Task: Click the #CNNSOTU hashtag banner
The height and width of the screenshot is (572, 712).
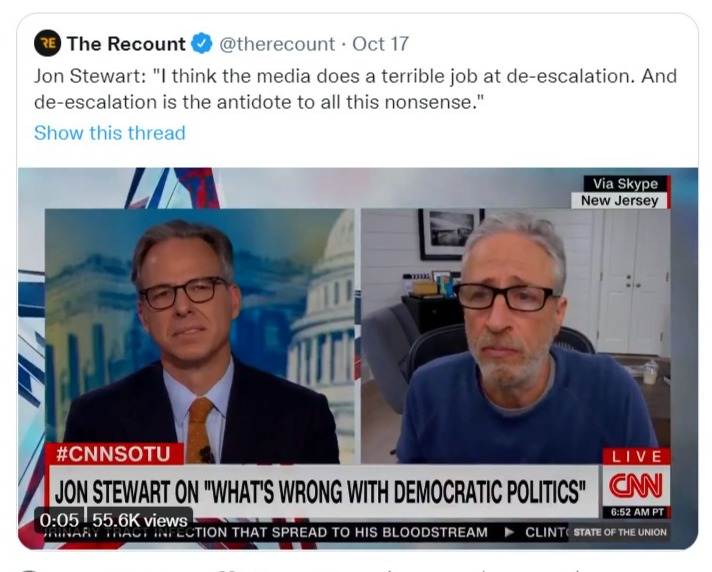Action: 114,454
